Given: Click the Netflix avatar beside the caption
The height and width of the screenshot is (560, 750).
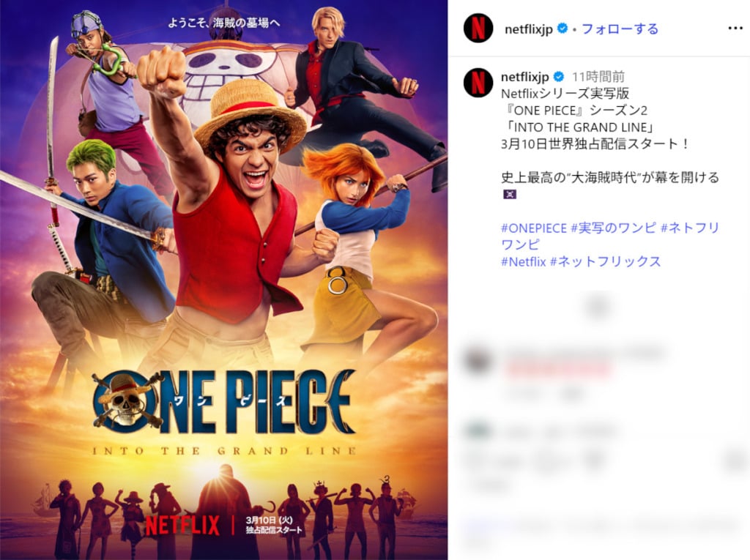Looking at the screenshot, I should pos(478,82).
